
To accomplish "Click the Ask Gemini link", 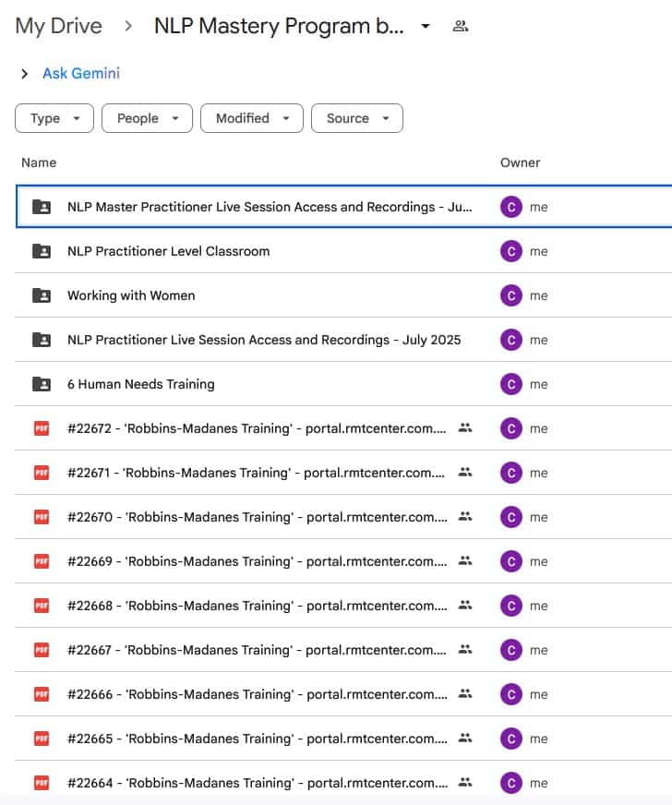I will click(x=81, y=74).
